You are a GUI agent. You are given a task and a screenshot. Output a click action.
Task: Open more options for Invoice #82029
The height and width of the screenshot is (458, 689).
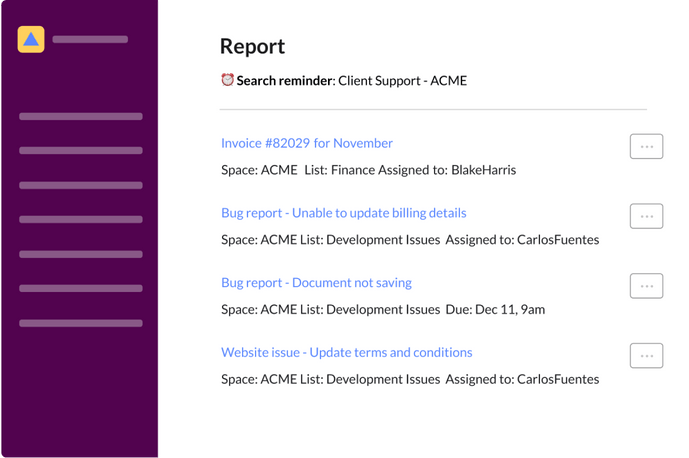[x=646, y=147]
